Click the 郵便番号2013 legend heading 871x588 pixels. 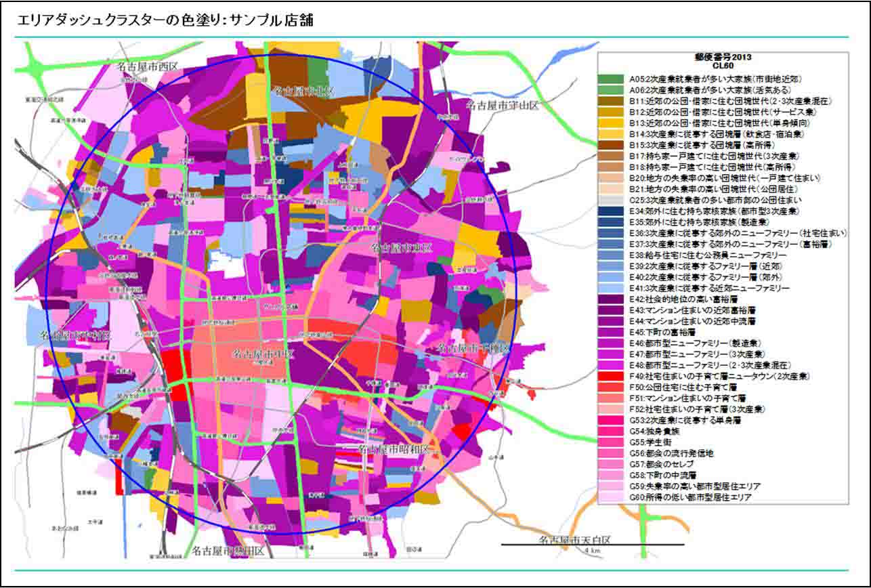[x=723, y=58]
